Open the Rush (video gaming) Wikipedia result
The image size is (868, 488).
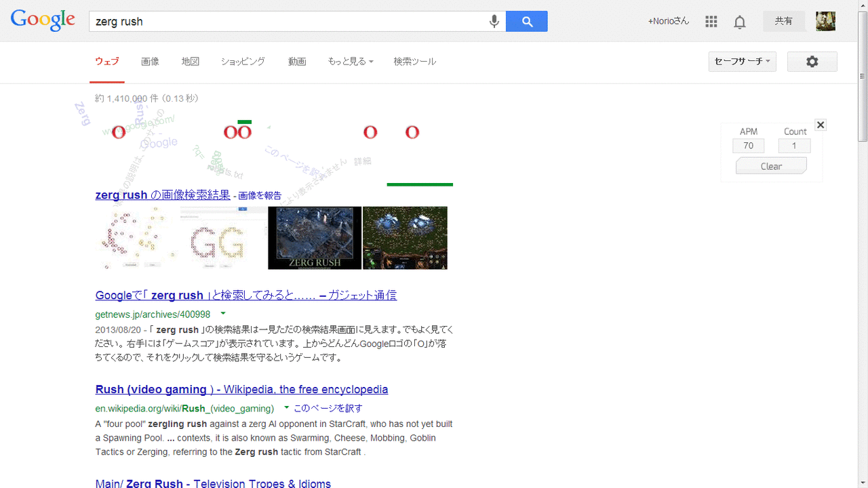pyautogui.click(x=241, y=390)
